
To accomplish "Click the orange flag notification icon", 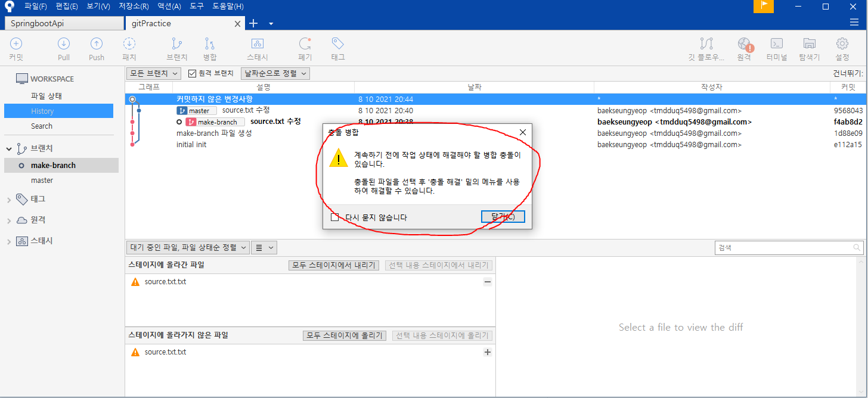I will point(764,6).
